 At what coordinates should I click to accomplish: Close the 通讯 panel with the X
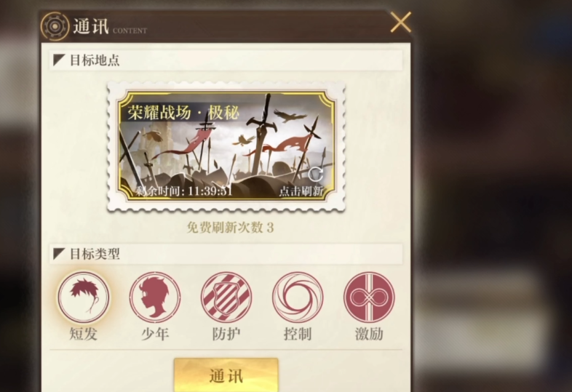coord(400,23)
